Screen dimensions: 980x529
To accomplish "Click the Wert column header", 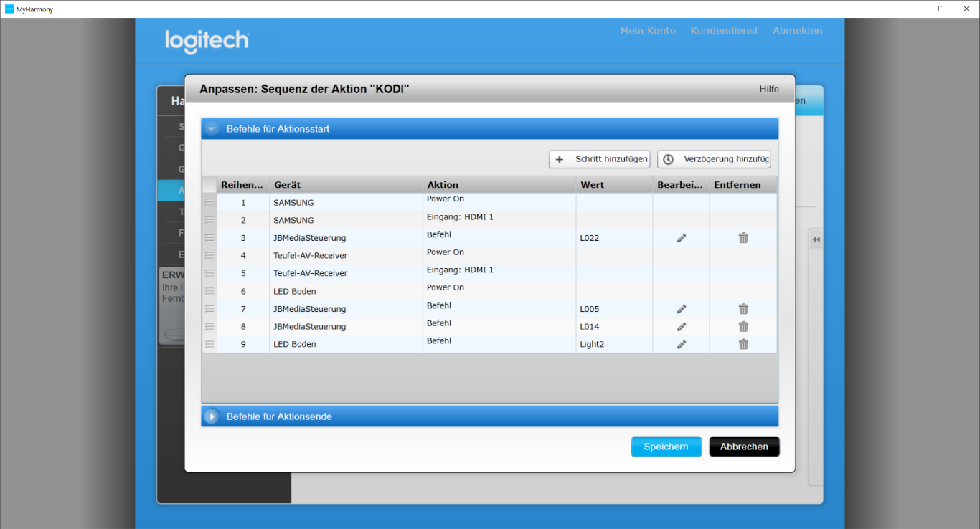I will (x=614, y=184).
